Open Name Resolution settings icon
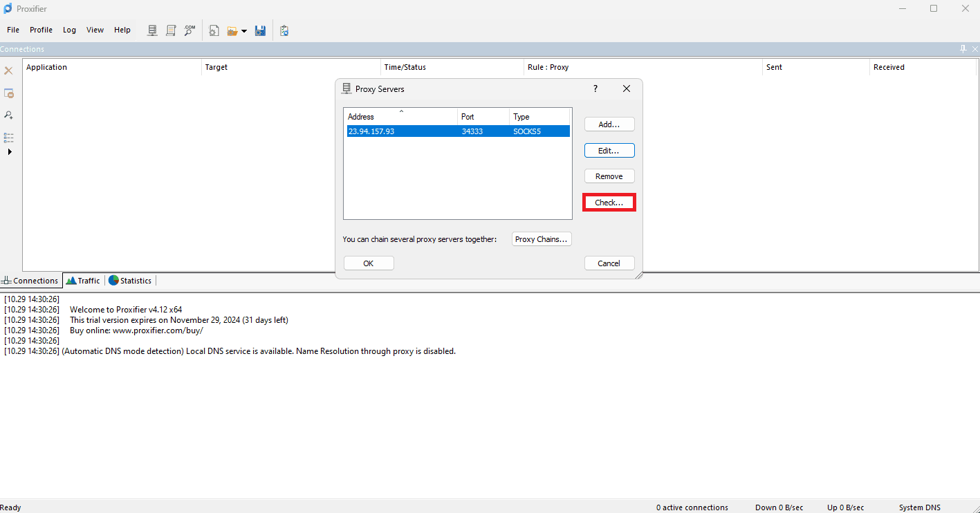980x513 pixels. pyautogui.click(x=189, y=30)
